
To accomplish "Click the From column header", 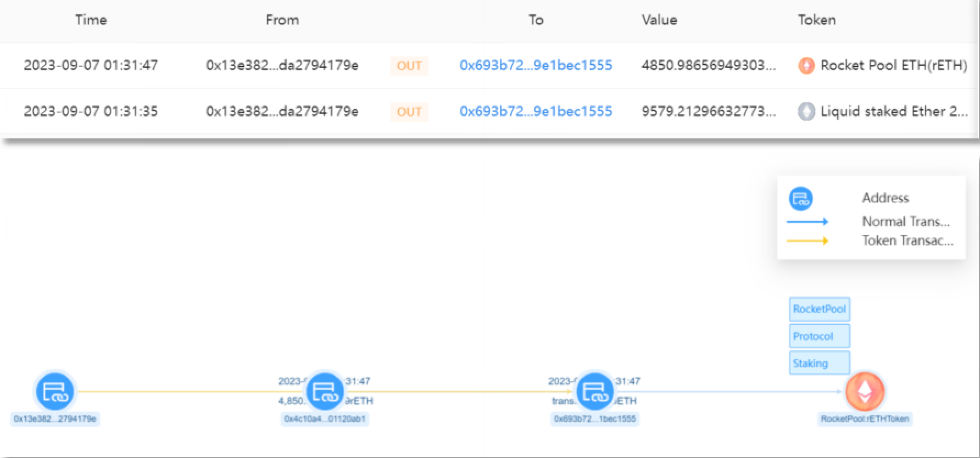I will coord(282,20).
